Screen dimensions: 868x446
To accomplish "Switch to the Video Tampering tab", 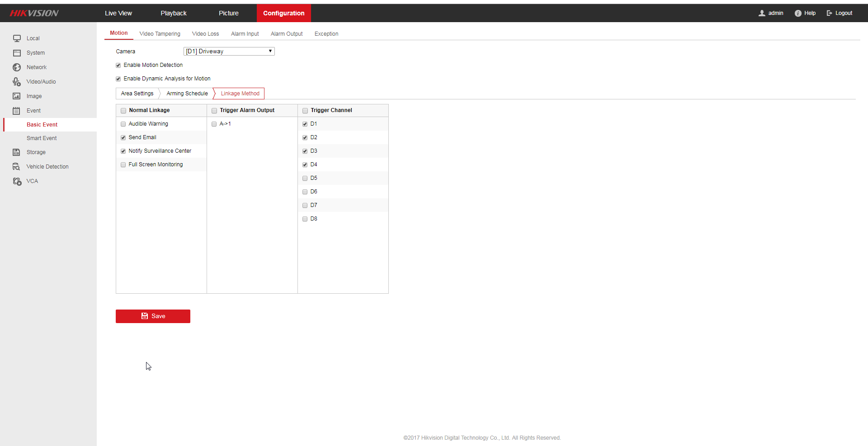I will (160, 34).
